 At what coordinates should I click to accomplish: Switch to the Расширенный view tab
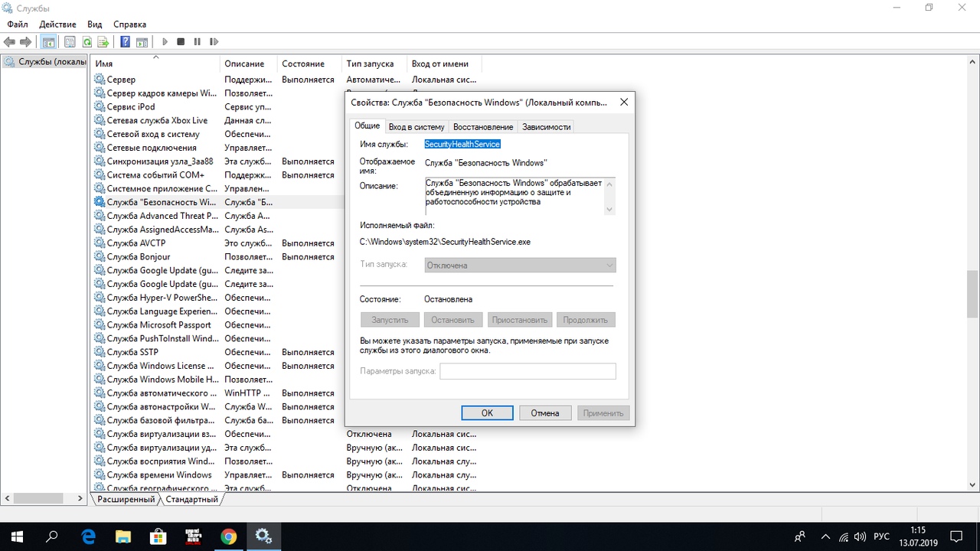coord(126,499)
